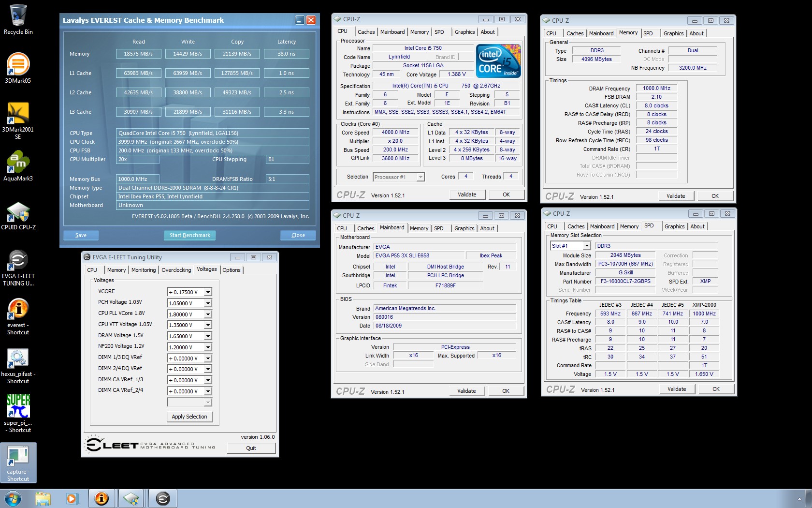Open Memory tab in E-LEET

pos(116,270)
